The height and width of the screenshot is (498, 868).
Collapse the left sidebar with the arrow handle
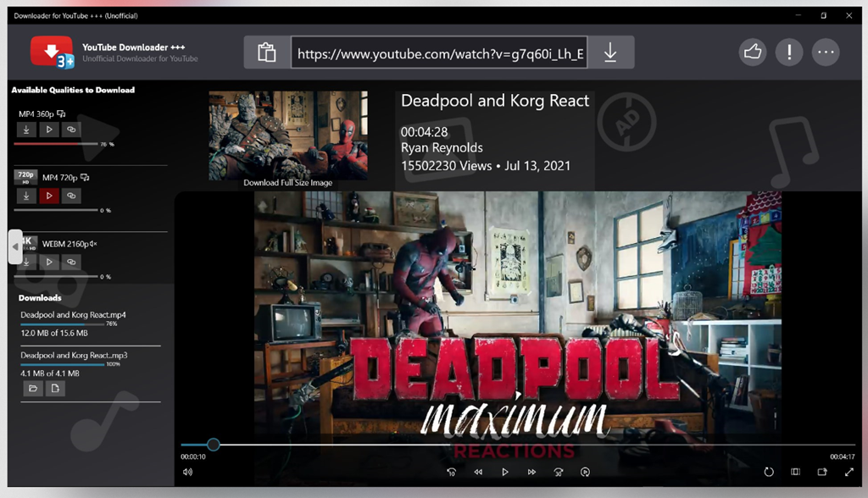coord(15,246)
